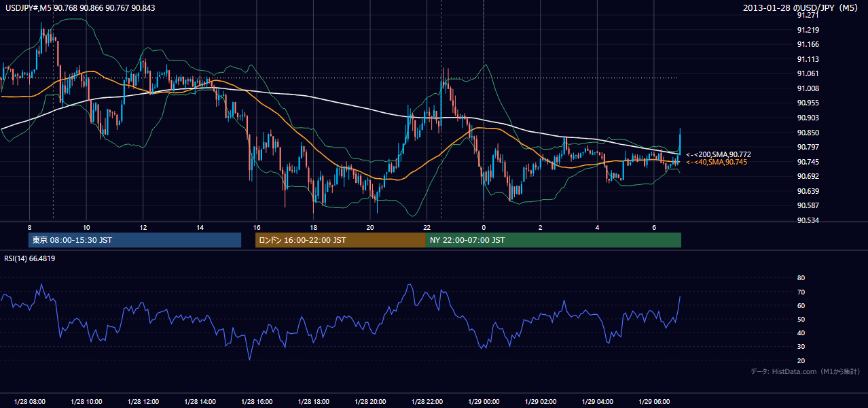This screenshot has width=868, height=408.
Task: Click price axis value 91.166
Action: [808, 44]
